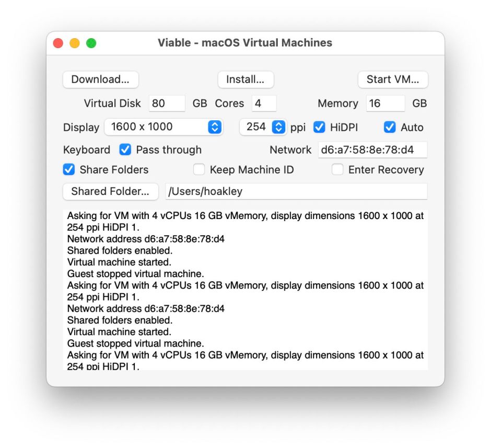Screen dimensions: 491x448
Task: Disable the HiDPI checkbox
Action: point(319,127)
